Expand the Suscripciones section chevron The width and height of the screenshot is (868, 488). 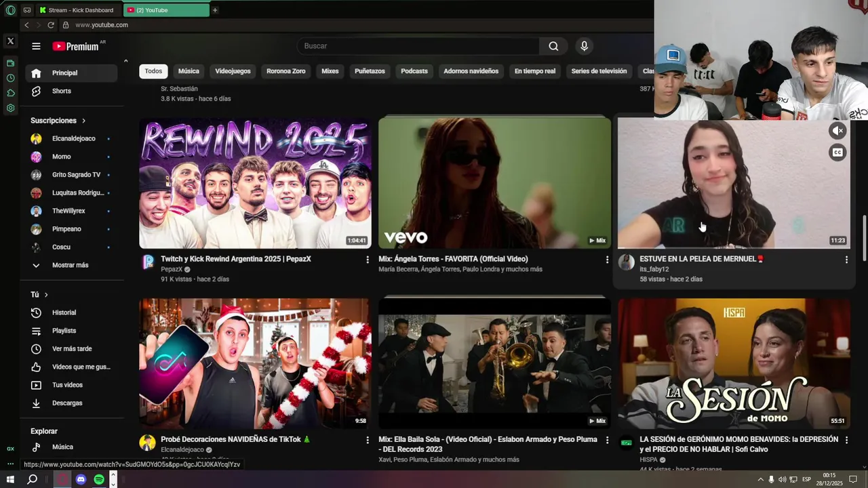click(83, 121)
